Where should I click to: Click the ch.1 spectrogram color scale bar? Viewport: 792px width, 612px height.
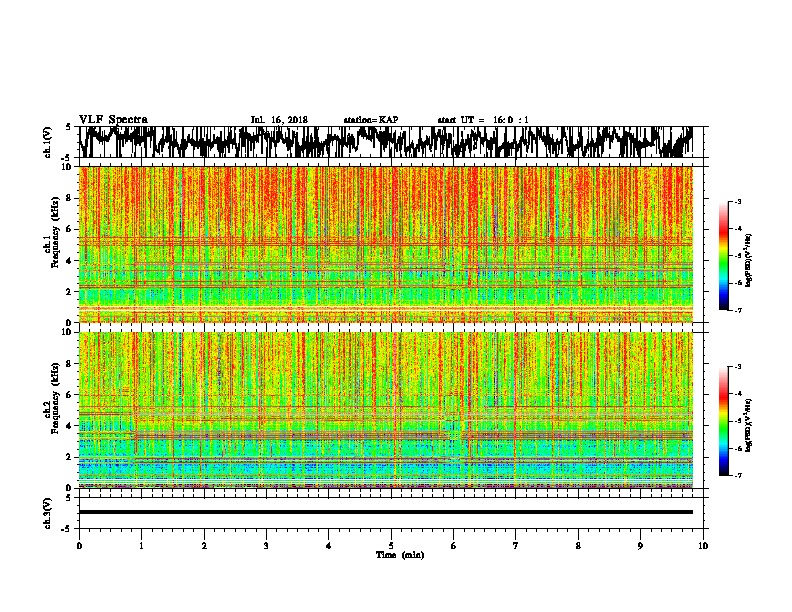pyautogui.click(x=723, y=256)
